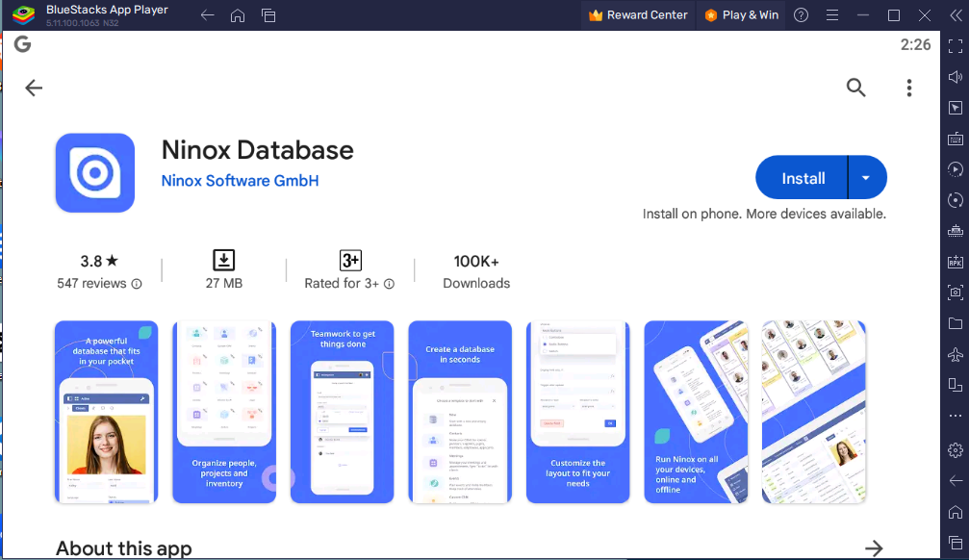Click the Install APK icon in sidebar
This screenshot has width=969, height=560.
(x=956, y=262)
